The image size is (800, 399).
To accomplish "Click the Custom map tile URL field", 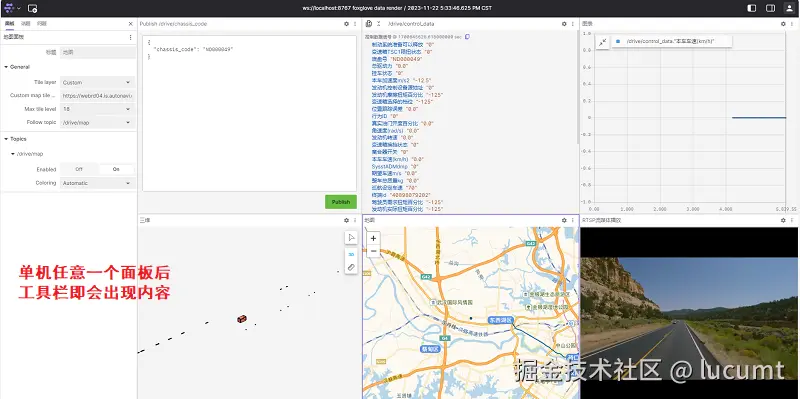I will 97,95.
